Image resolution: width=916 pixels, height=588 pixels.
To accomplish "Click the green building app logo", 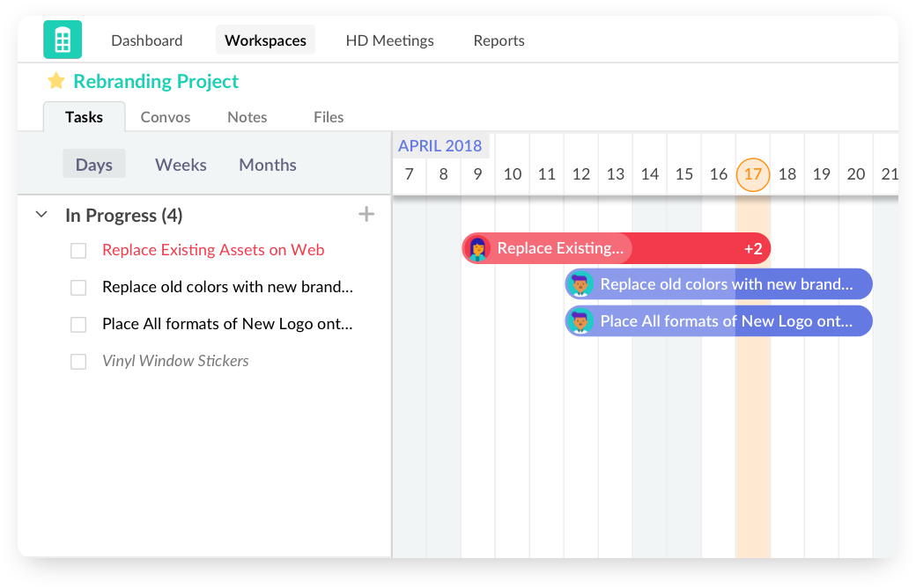I will pyautogui.click(x=63, y=40).
